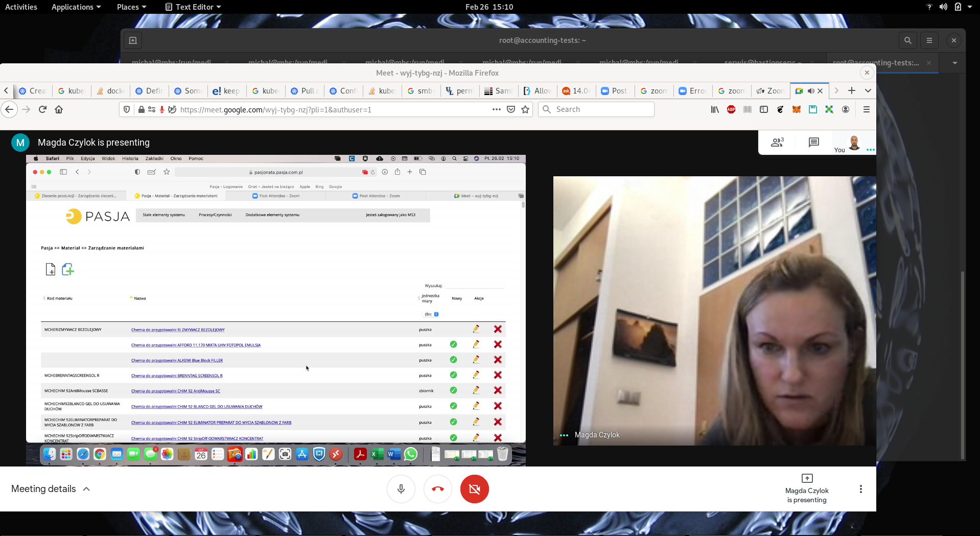Switch to the 'smb' Google tab

421,91
